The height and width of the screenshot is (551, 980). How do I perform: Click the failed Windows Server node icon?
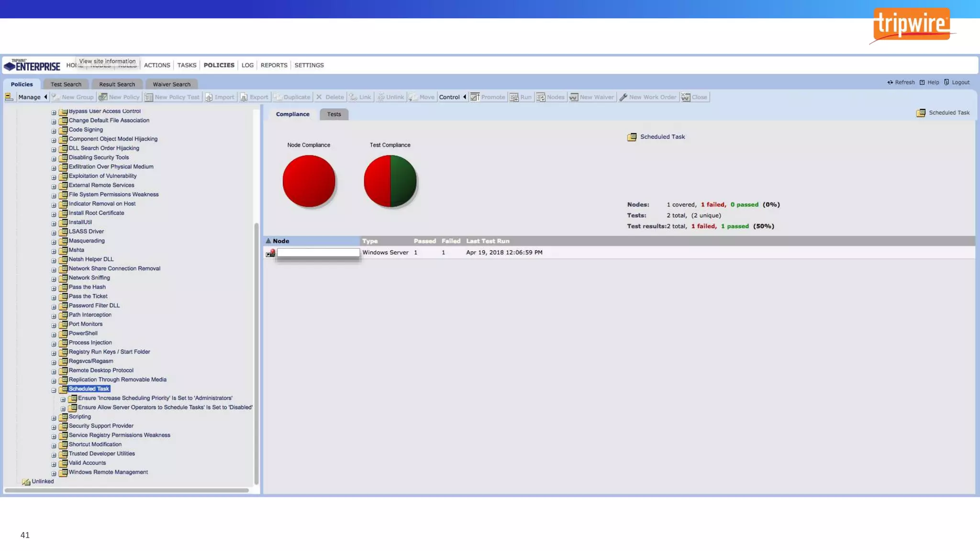(270, 253)
